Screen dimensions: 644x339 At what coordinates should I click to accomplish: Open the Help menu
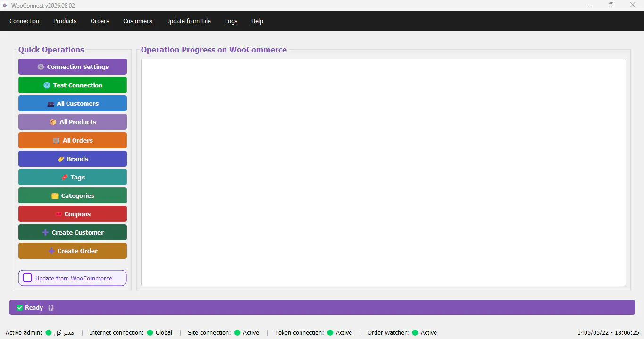[x=257, y=21]
